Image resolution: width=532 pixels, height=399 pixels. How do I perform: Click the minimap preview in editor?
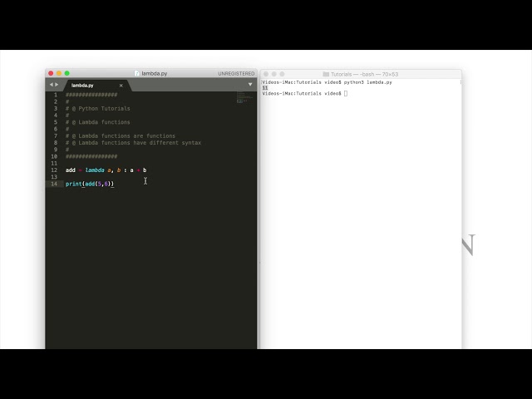(244, 97)
